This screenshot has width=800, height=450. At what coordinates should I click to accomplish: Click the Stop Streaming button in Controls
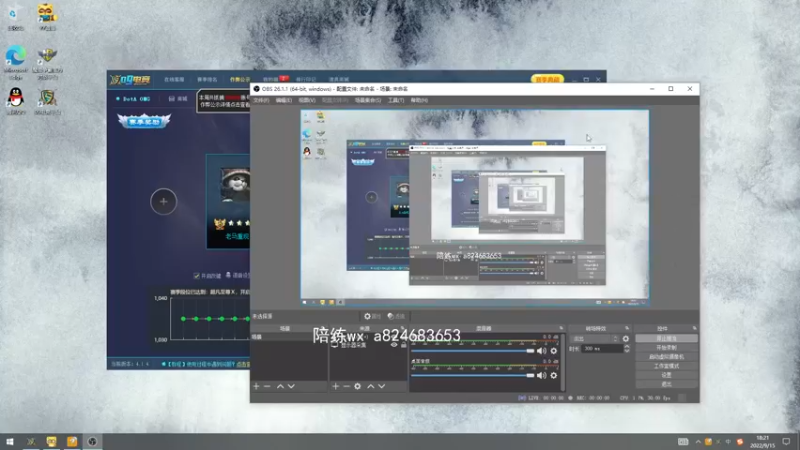(666, 338)
